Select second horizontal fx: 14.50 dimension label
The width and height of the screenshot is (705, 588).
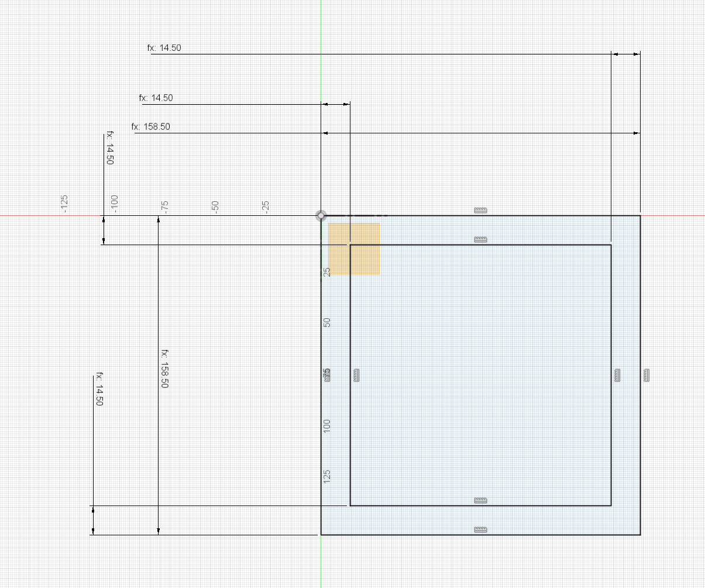156,98
